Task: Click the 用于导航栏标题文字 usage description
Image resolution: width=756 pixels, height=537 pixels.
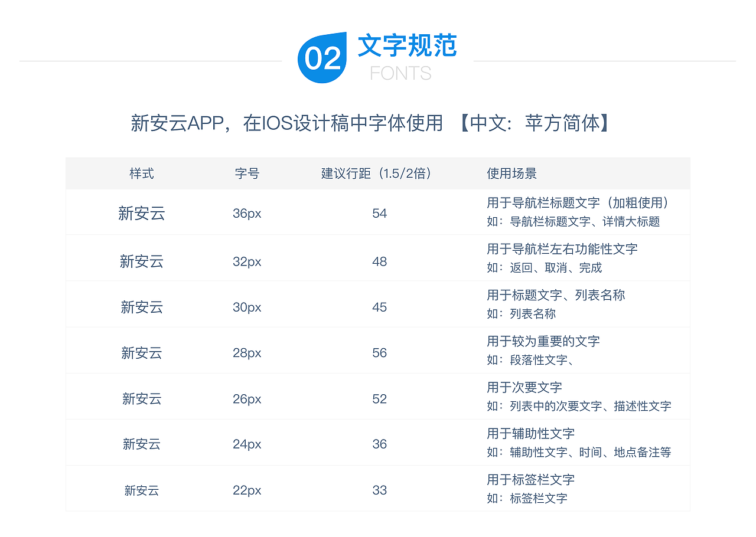Action: (578, 203)
